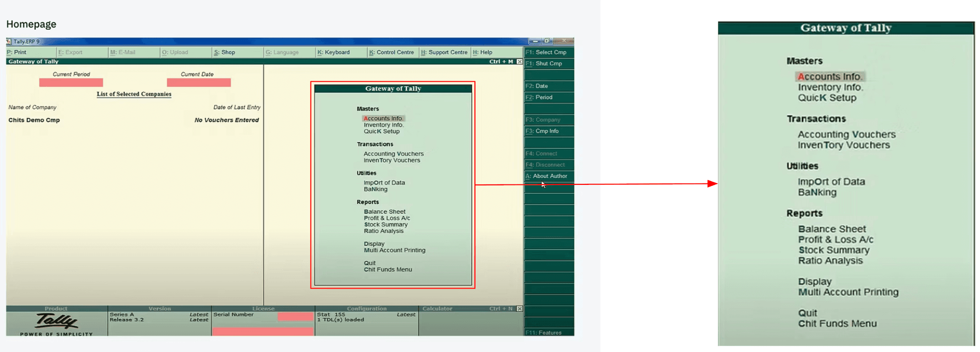
Task: Open Chit Funds Menu in the Tally window menu
Action: pyautogui.click(x=388, y=270)
